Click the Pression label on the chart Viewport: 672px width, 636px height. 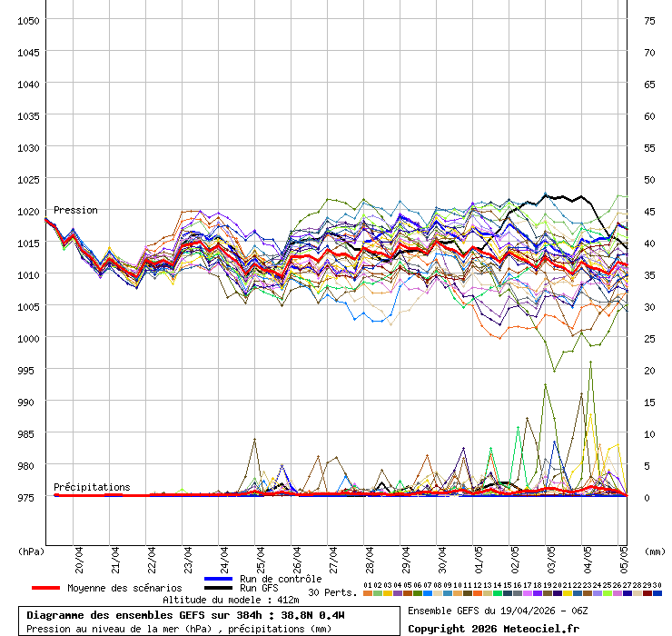[75, 210]
